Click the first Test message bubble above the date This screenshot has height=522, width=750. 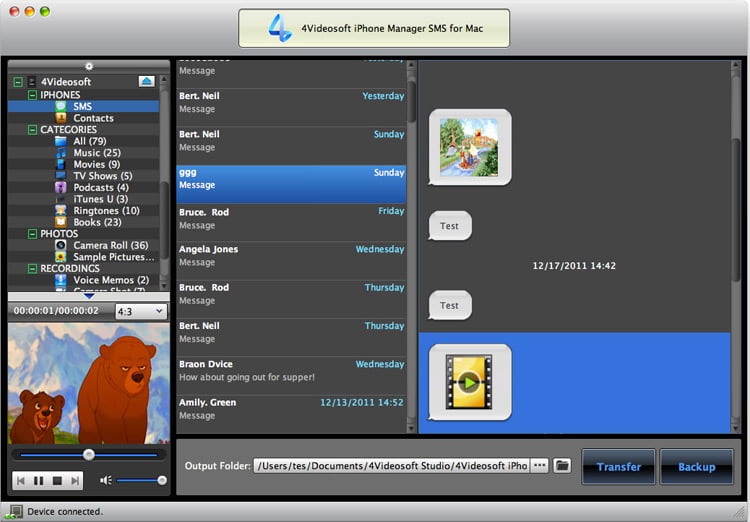click(x=450, y=226)
